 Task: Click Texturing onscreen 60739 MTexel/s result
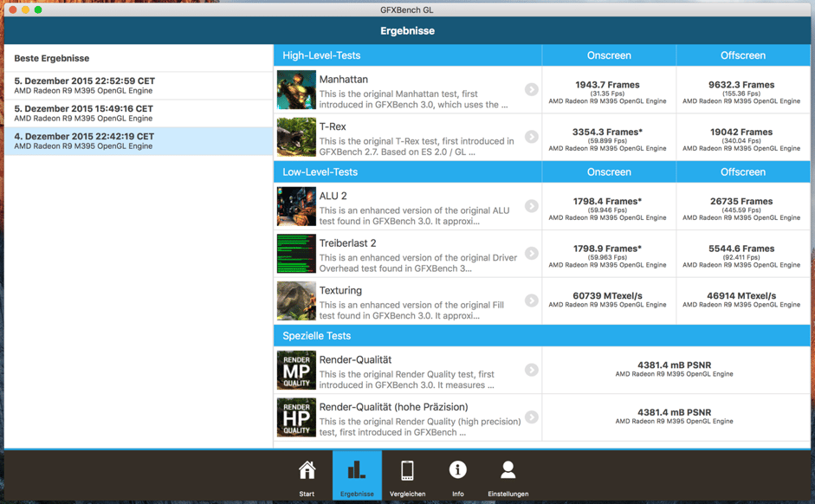pyautogui.click(x=608, y=295)
